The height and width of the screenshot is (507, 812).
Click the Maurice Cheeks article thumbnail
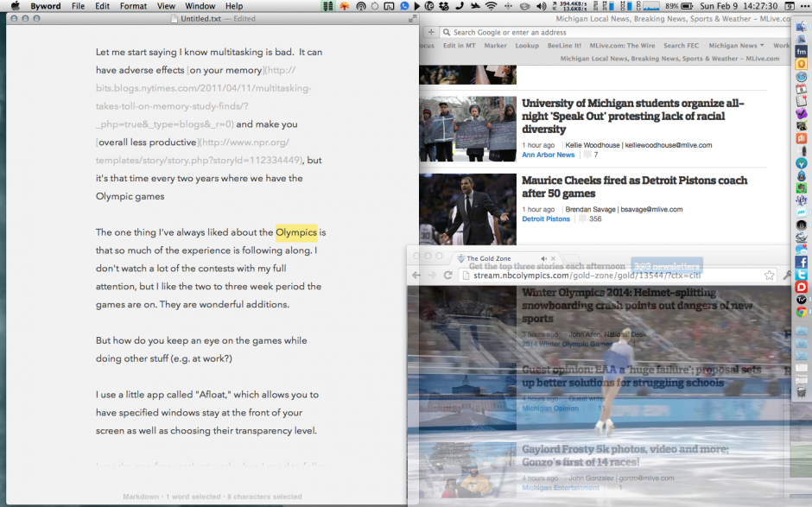click(468, 209)
